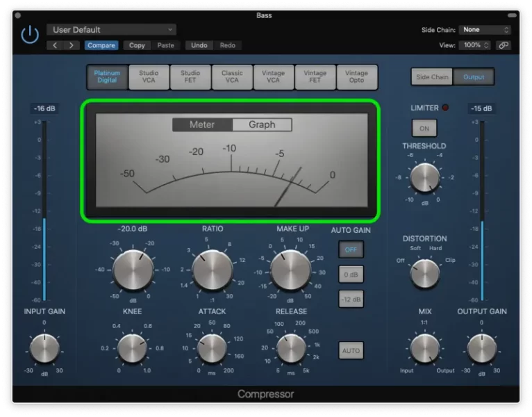This screenshot has height=417, width=532.
Task: Select the Studio FET compressor model
Action: (190, 76)
